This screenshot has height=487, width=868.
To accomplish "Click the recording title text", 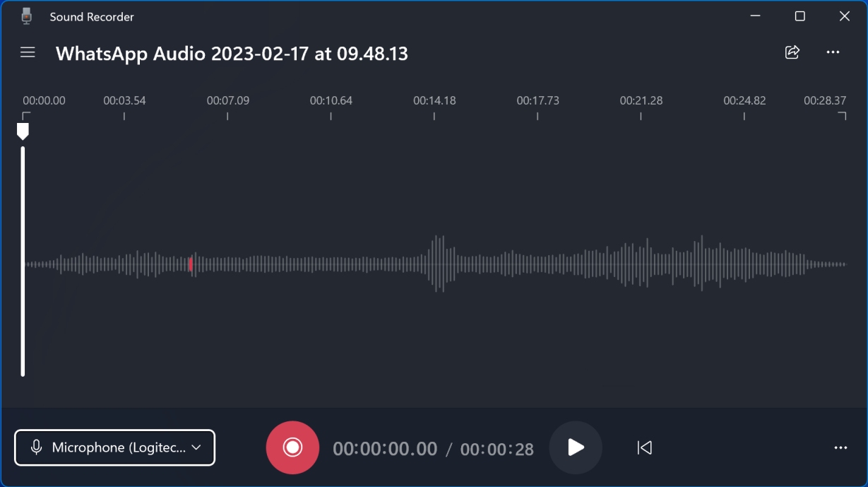I will click(x=232, y=54).
